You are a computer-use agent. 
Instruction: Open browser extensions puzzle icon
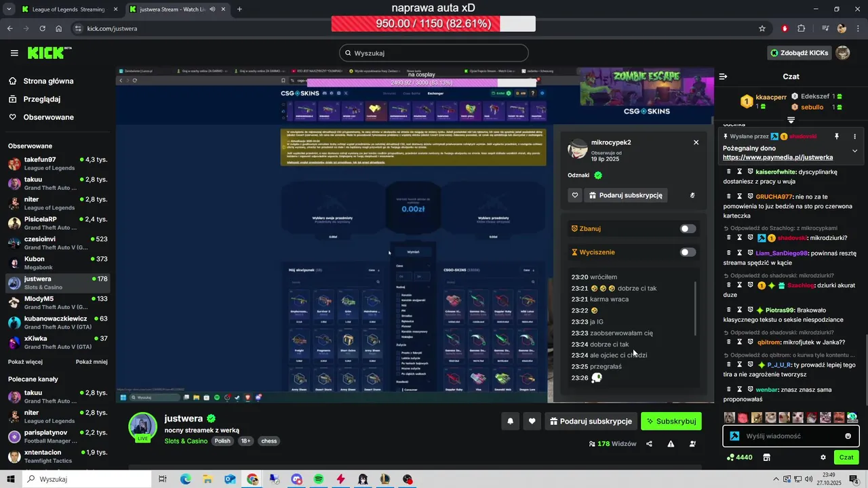pos(801,28)
